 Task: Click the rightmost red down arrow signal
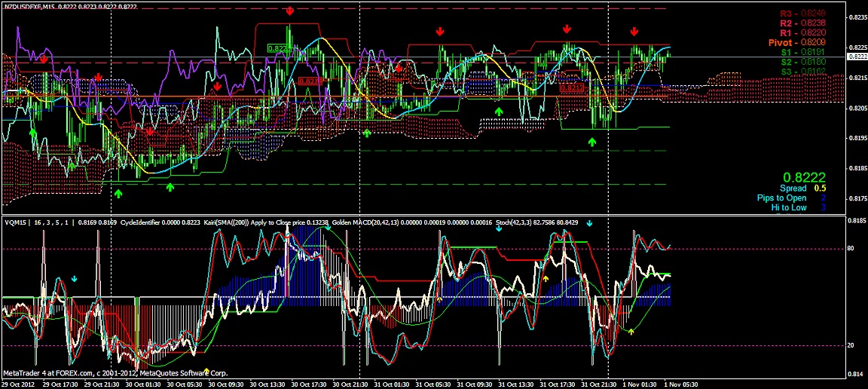(634, 31)
